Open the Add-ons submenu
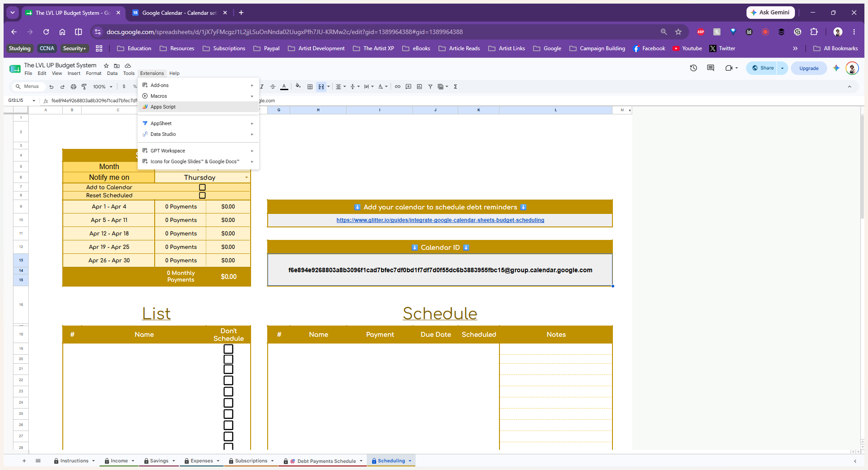868x470 pixels. pyautogui.click(x=198, y=85)
